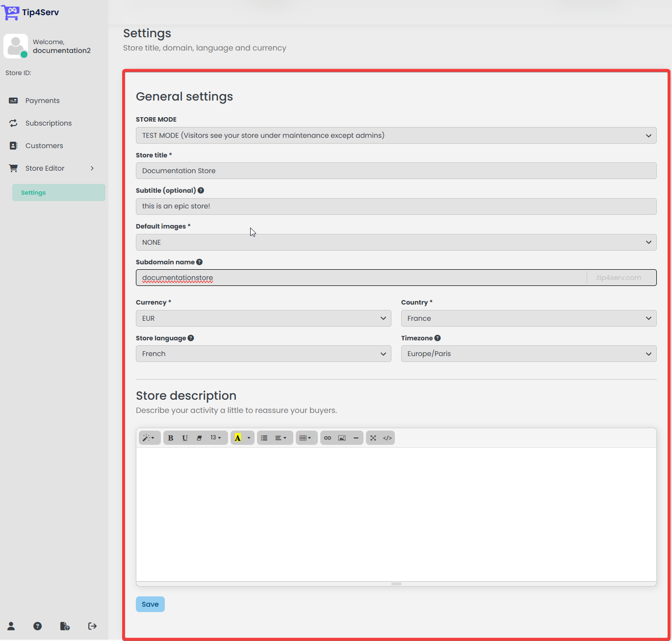Show the Subdomain name help icon
Viewport: 672px width, 641px height.
[x=199, y=262]
